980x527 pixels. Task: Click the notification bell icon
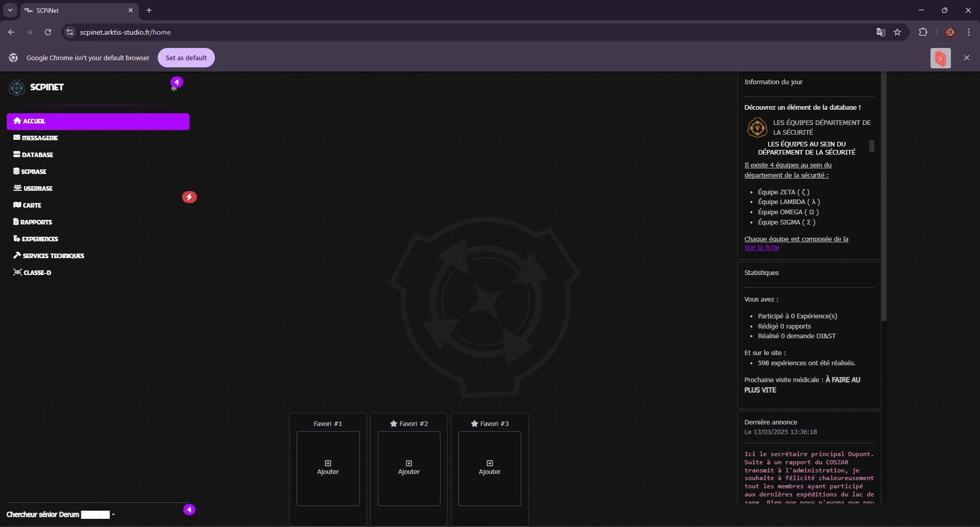pyautogui.click(x=174, y=88)
